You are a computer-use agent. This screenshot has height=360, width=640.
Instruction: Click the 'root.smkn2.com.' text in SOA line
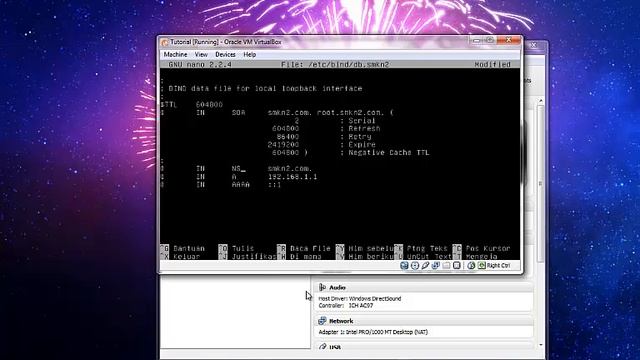[x=350, y=113]
